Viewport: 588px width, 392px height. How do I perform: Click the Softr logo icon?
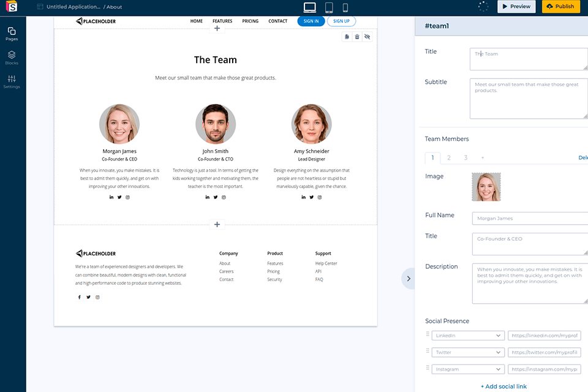[x=12, y=6]
